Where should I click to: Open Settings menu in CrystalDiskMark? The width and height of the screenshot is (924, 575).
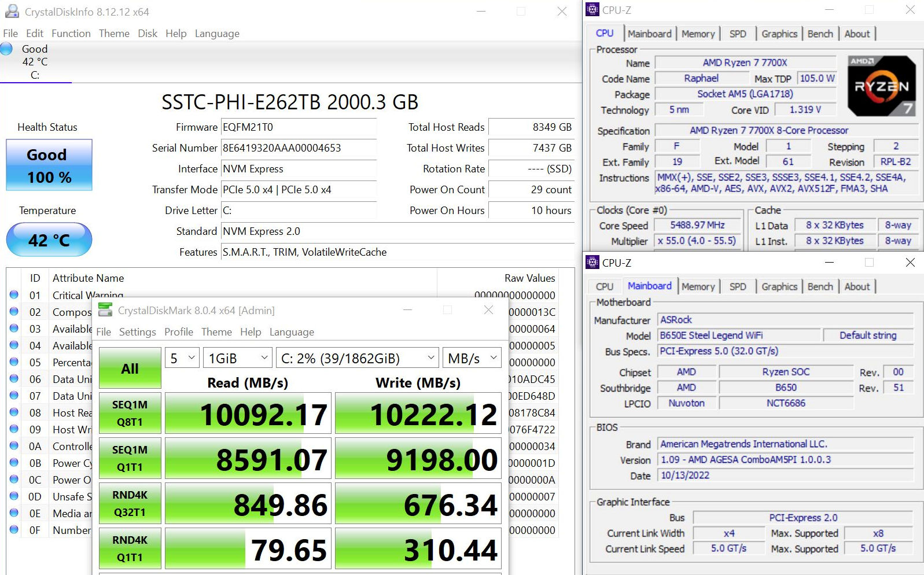(x=138, y=332)
